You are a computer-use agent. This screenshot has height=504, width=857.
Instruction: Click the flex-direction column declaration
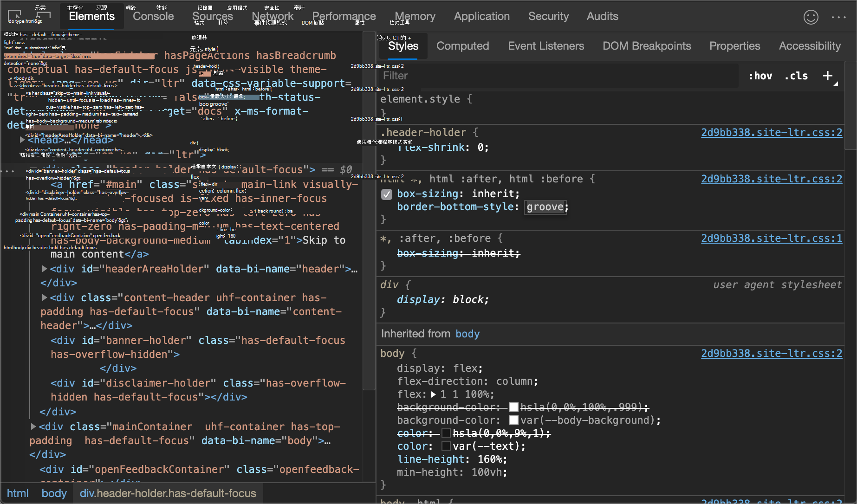[x=467, y=381]
